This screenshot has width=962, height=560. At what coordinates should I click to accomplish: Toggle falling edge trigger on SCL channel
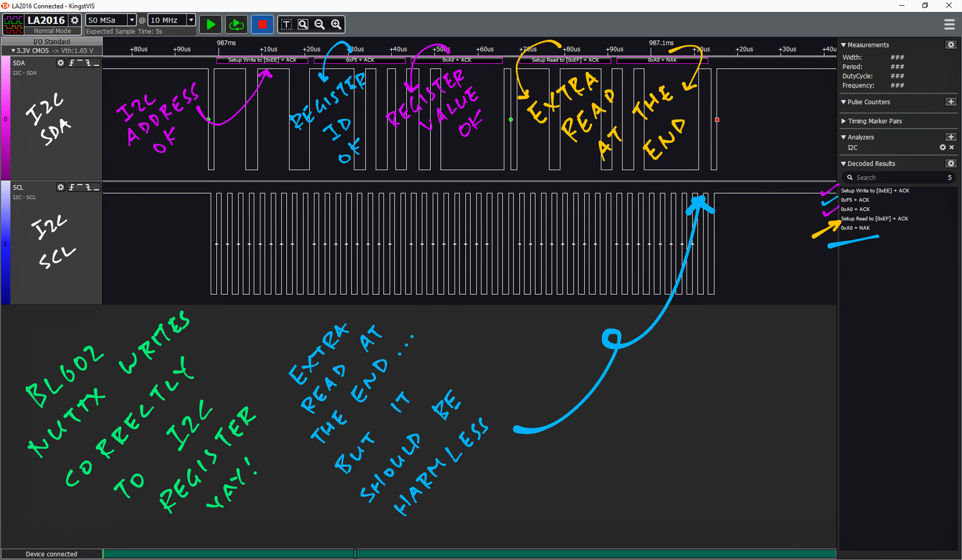(x=88, y=187)
